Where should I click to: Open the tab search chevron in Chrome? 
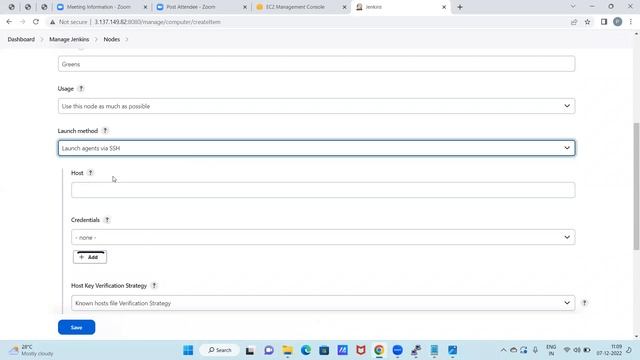pyautogui.click(x=573, y=7)
